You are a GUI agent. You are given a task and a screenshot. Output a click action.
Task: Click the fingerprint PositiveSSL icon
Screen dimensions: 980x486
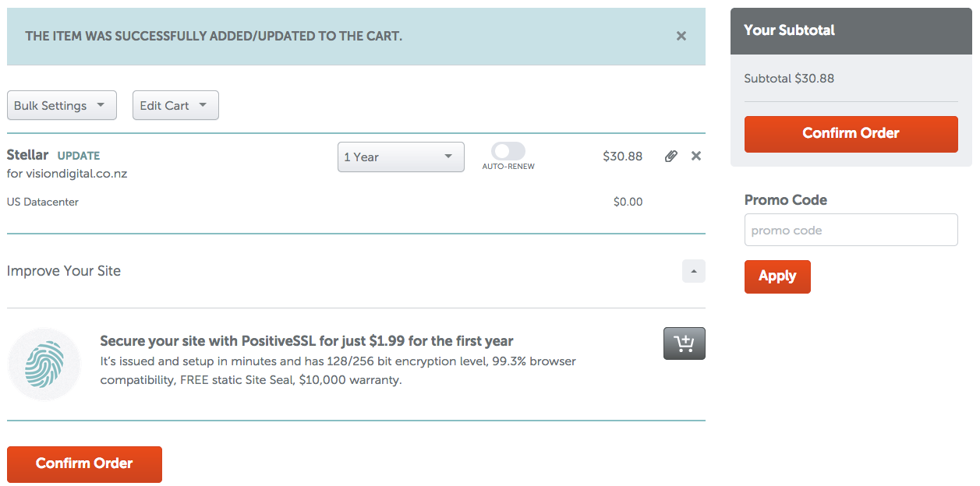click(x=44, y=364)
